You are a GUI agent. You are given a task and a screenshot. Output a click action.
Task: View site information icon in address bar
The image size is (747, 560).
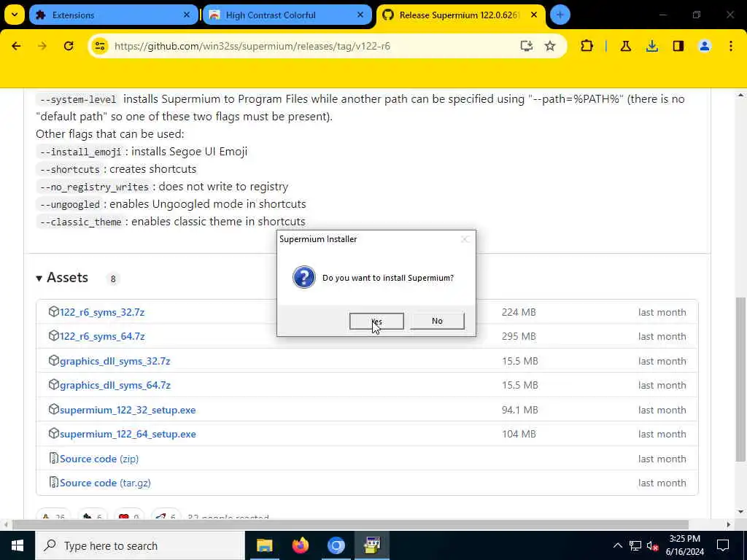[x=99, y=46]
